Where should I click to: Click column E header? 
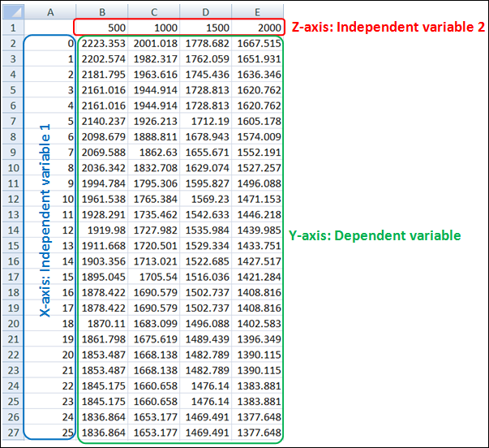[x=259, y=11]
